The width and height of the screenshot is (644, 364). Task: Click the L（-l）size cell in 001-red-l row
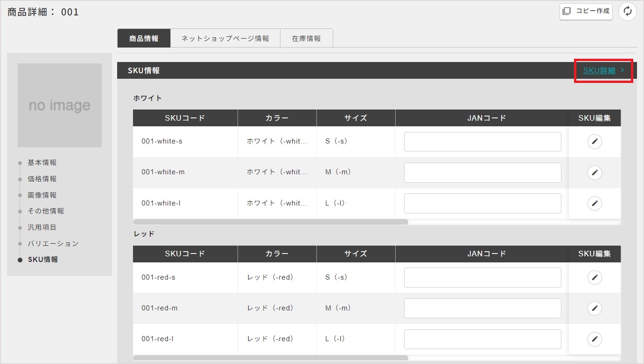pyautogui.click(x=356, y=339)
